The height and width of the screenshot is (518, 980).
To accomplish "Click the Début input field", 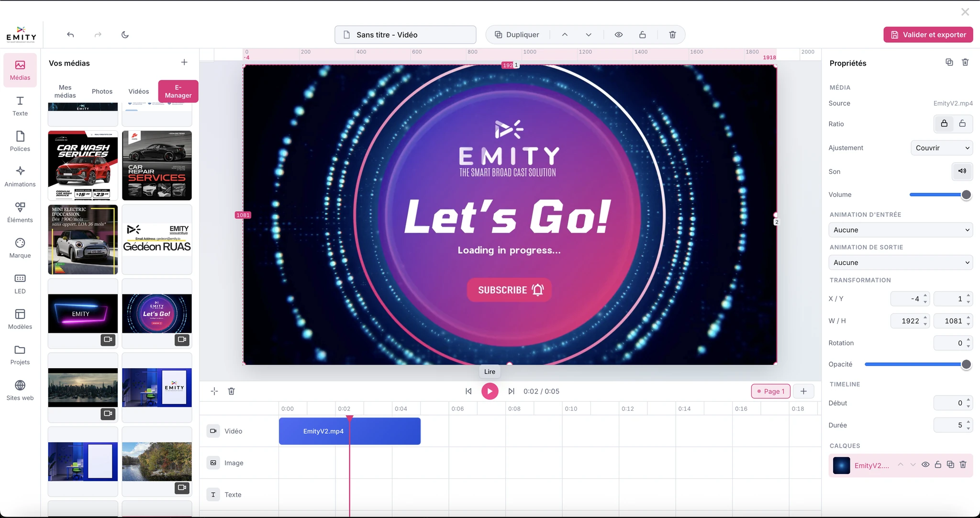I will click(953, 403).
